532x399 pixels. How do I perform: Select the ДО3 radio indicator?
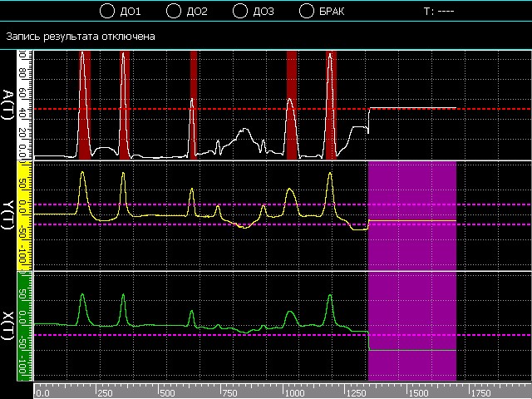click(x=240, y=12)
